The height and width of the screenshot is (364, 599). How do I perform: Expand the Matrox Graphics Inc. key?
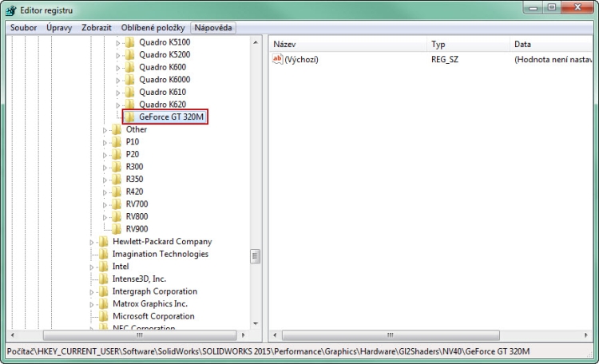pos(92,305)
